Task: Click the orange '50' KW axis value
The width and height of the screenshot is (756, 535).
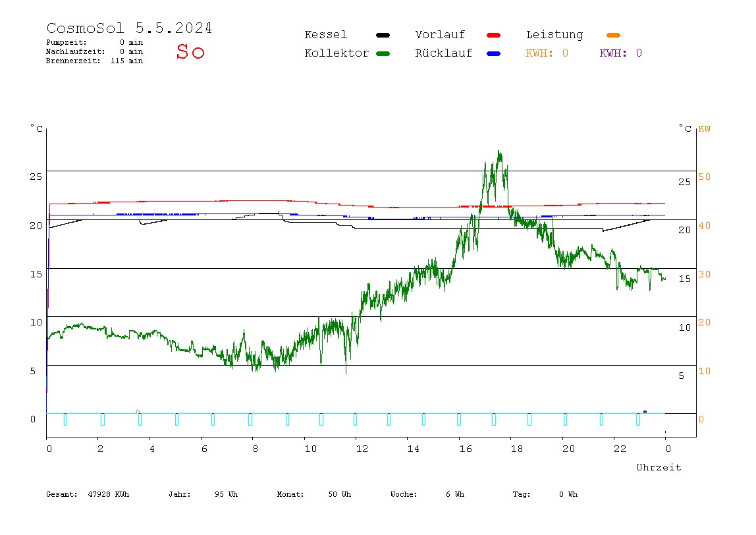Action: [x=705, y=177]
